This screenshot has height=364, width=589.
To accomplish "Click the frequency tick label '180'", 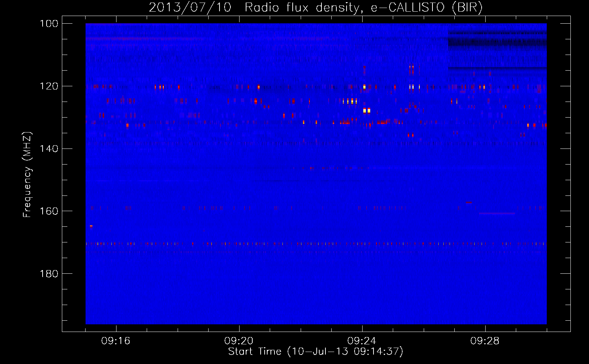I will pyautogui.click(x=49, y=274).
